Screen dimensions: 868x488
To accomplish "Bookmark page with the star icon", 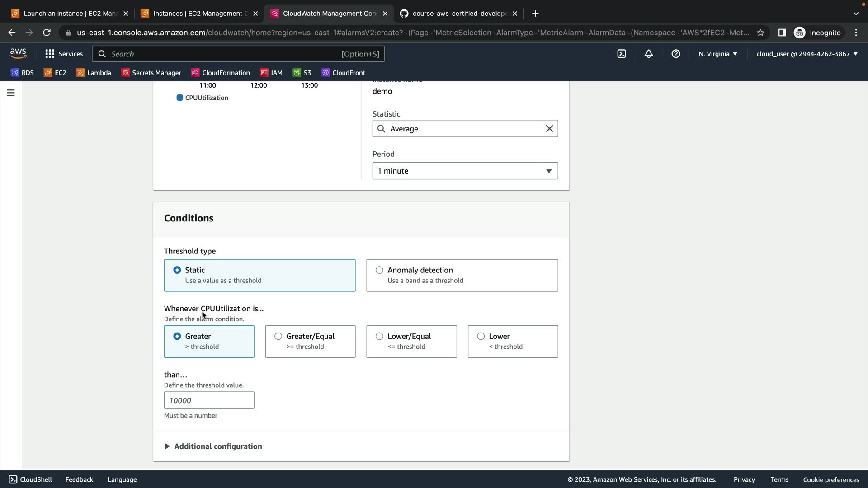I will (760, 33).
